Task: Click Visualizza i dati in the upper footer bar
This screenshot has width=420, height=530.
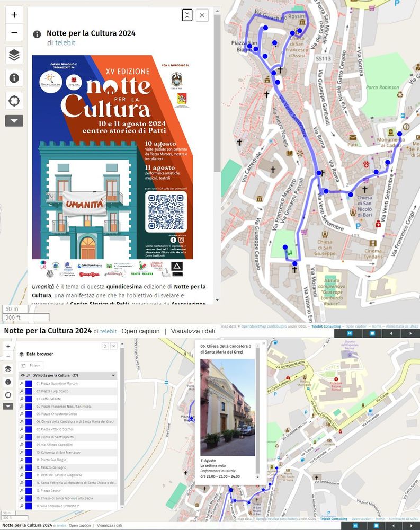Action: [193, 331]
